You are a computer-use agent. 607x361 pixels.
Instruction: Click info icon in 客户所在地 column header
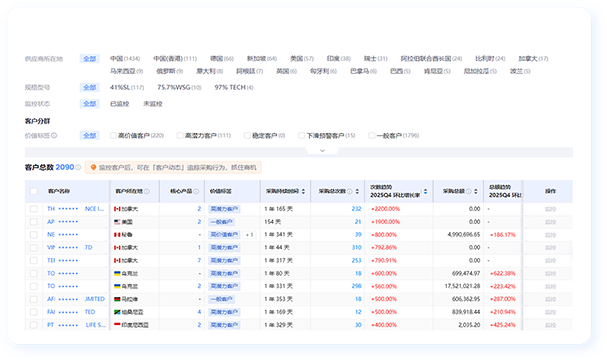pyautogui.click(x=147, y=191)
